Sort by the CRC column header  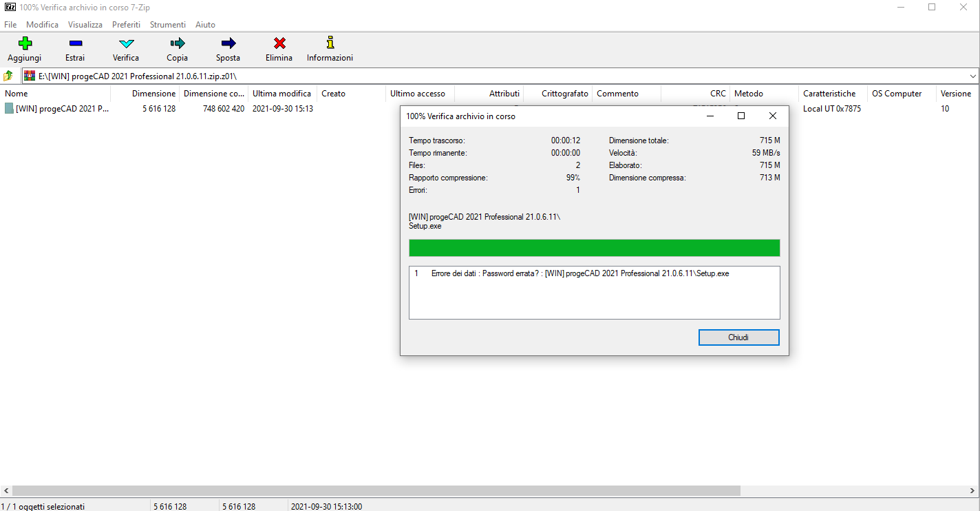coord(695,94)
